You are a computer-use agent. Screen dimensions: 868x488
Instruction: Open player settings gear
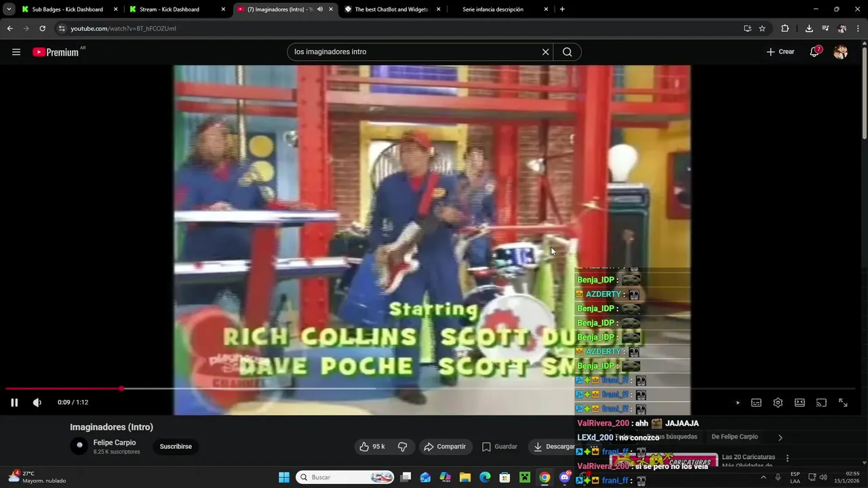(x=778, y=403)
